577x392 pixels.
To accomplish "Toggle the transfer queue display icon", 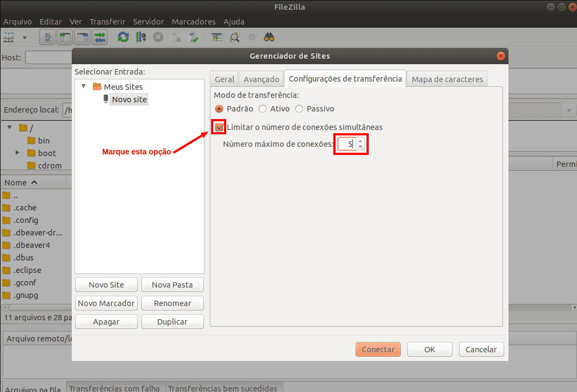I will [100, 37].
